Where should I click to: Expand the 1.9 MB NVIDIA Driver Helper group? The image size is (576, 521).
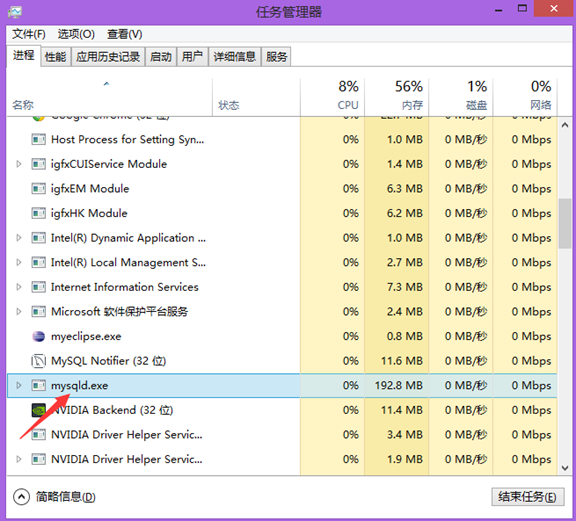click(19, 460)
